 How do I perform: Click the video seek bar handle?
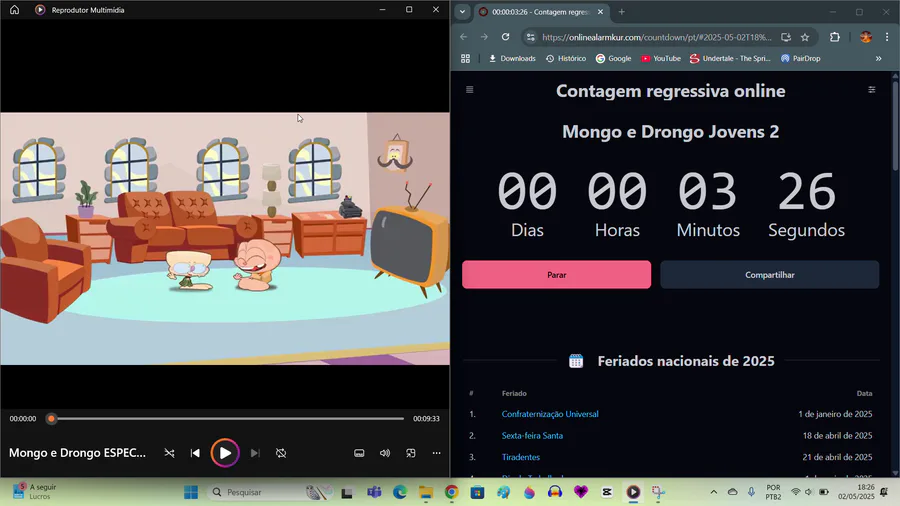pos(51,419)
